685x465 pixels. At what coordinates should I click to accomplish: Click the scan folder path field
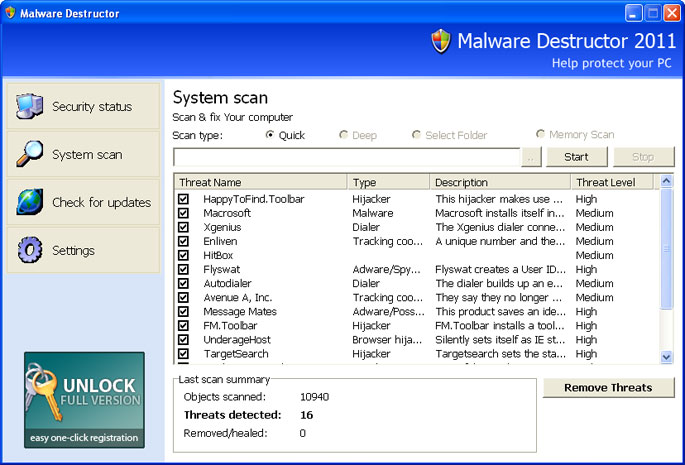click(x=346, y=157)
